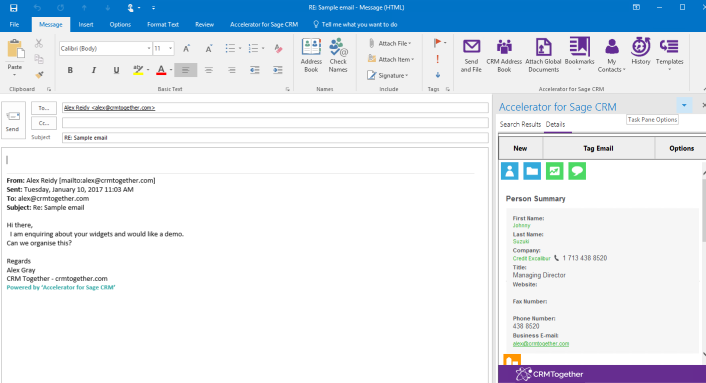
Task: Open My Contacts menu
Action: [x=611, y=55]
